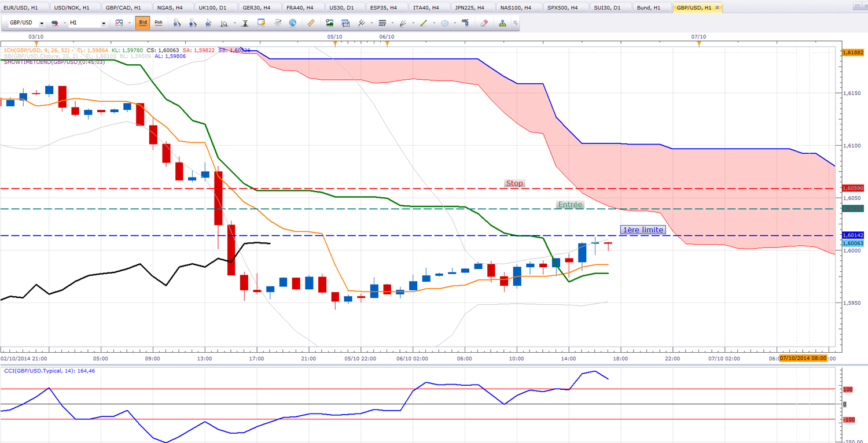868x443 pixels.
Task: Click the globe icon in toolbar
Action: click(x=293, y=23)
